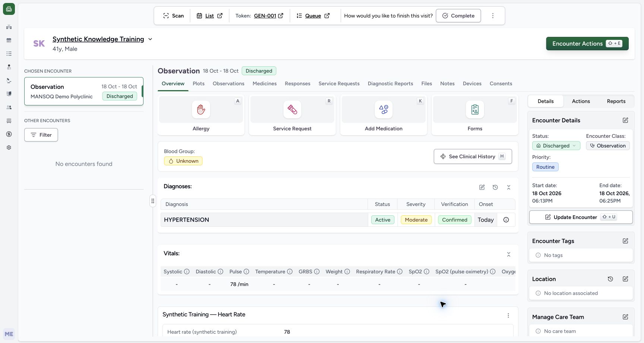
Task: View Location history clock icon
Action: click(x=610, y=279)
